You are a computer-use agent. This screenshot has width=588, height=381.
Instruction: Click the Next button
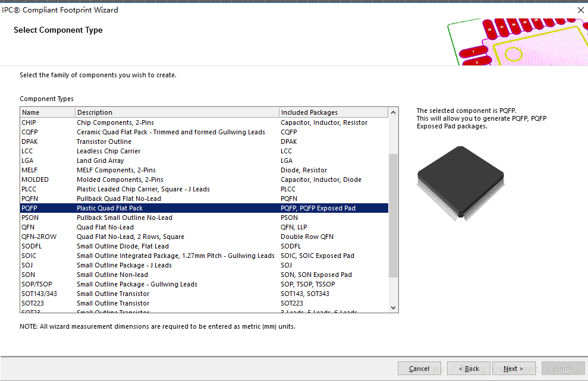point(514,369)
